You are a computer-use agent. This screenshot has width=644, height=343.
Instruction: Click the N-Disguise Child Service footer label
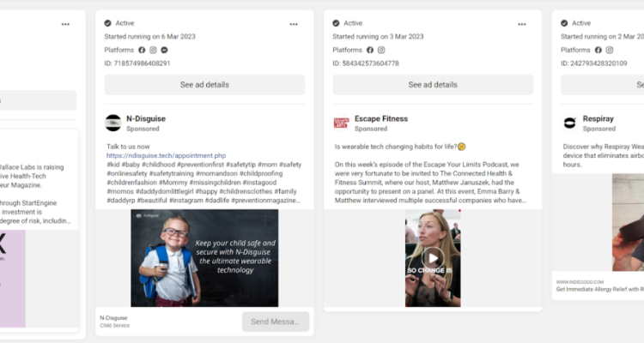click(114, 325)
